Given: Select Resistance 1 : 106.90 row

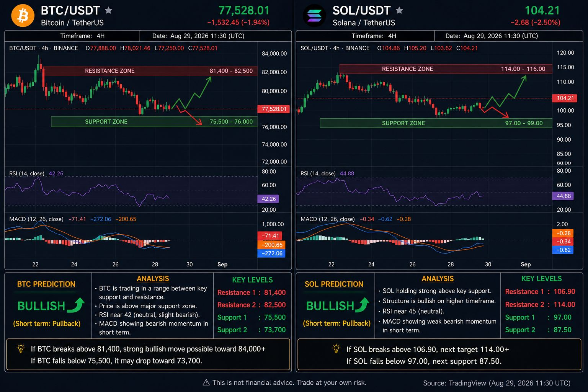Looking at the screenshot, I should tap(540, 292).
